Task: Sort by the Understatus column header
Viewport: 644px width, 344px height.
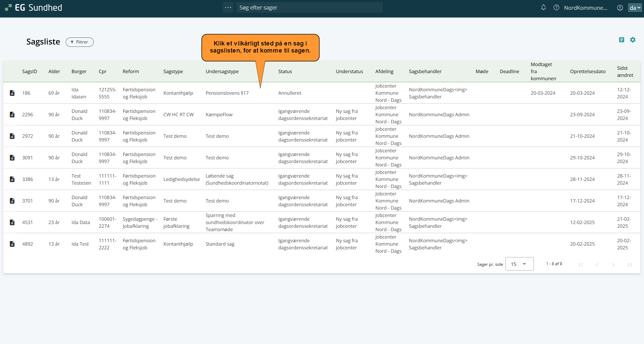Action: point(349,71)
